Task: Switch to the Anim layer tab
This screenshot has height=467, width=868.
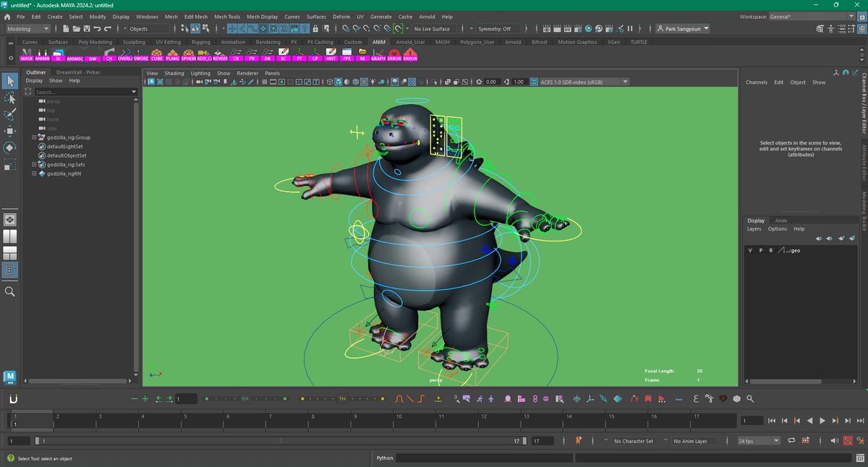Action: (x=781, y=220)
